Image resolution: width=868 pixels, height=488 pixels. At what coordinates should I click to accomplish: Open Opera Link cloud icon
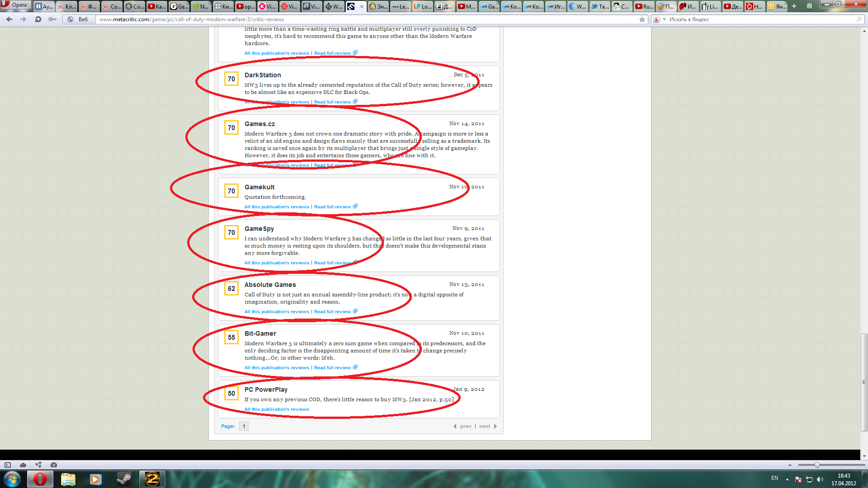tap(23, 465)
